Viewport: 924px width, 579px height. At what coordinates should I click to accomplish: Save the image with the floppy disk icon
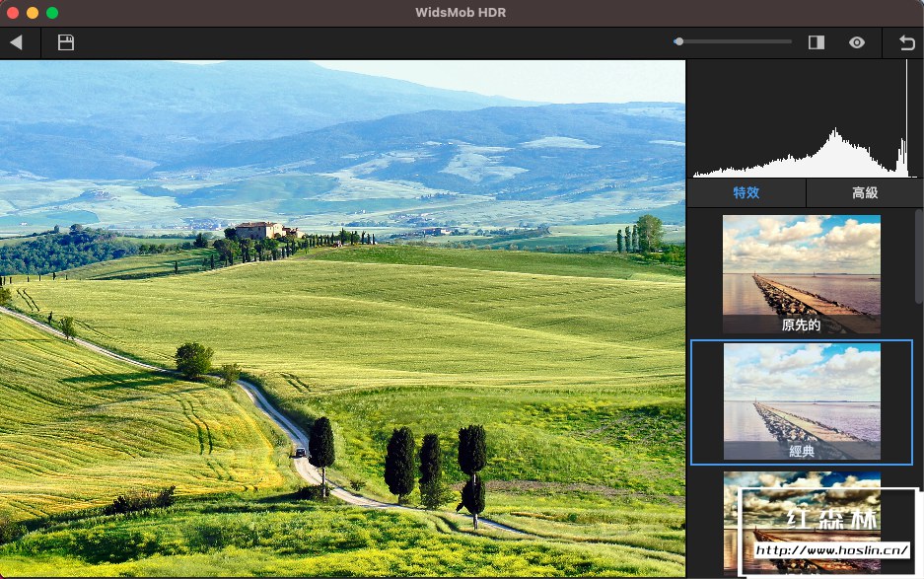pos(66,42)
